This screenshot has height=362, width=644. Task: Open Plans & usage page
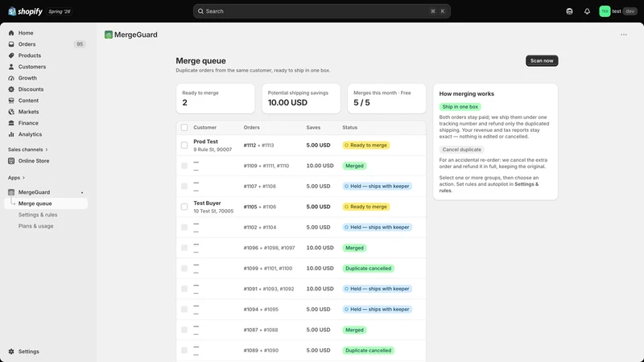[35, 226]
